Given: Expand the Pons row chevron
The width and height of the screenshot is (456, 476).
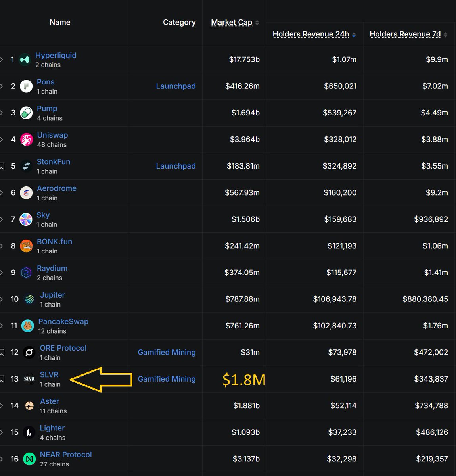Looking at the screenshot, I should click(2, 86).
